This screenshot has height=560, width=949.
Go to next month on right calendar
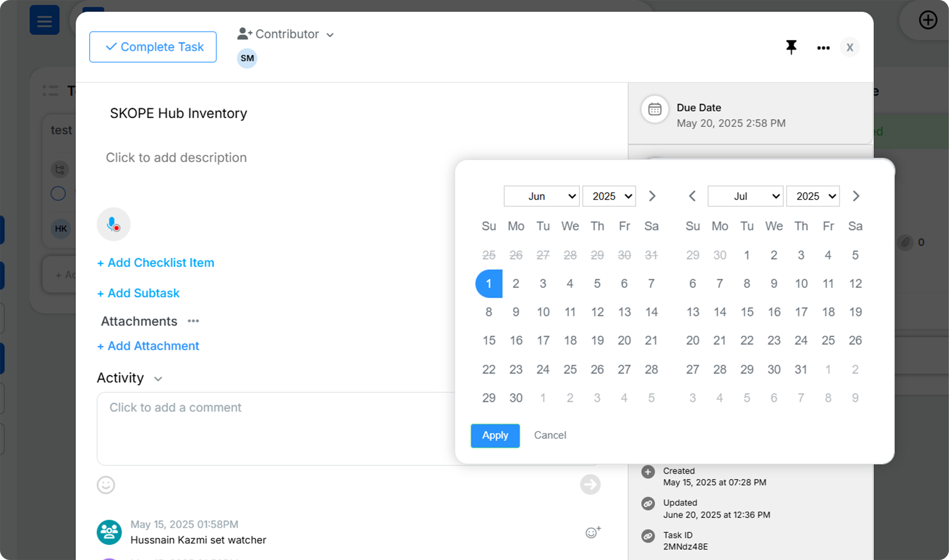[x=856, y=196]
